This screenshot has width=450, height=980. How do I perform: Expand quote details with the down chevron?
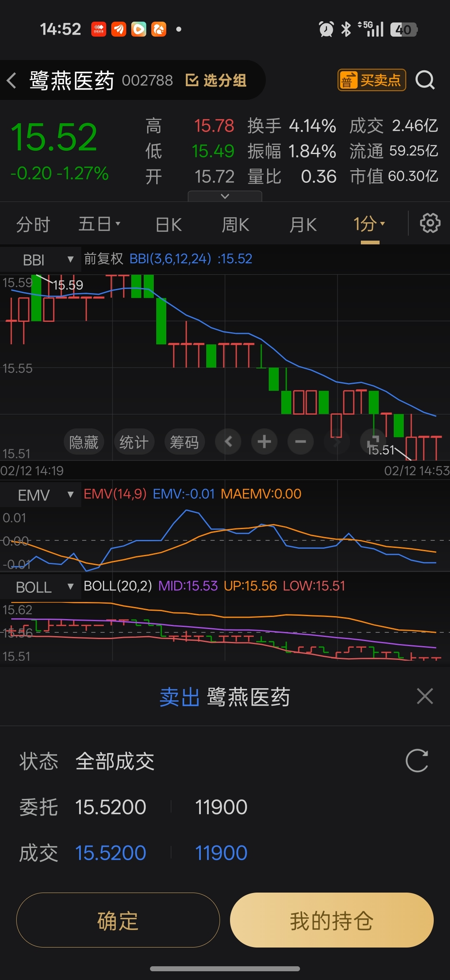(x=225, y=196)
